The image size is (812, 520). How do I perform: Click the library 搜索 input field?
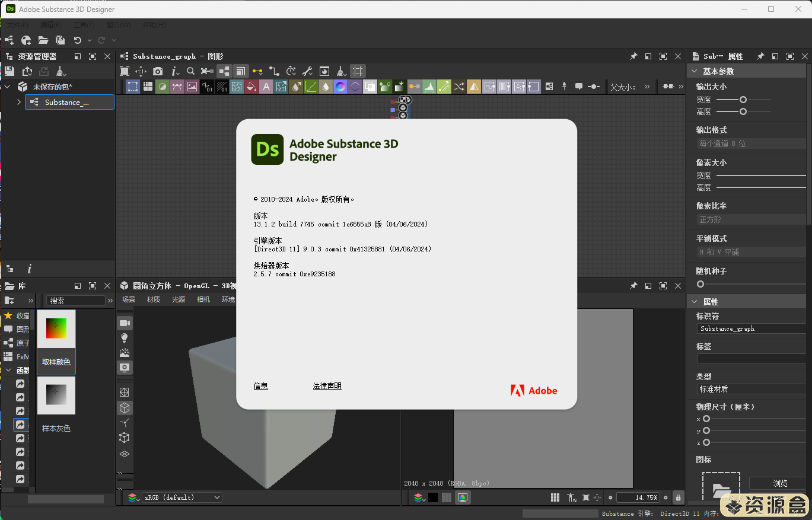(76, 301)
